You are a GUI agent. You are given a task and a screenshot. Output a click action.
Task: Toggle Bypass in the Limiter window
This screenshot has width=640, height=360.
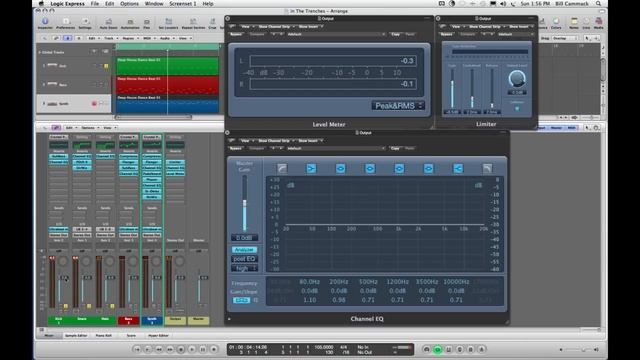coord(447,34)
